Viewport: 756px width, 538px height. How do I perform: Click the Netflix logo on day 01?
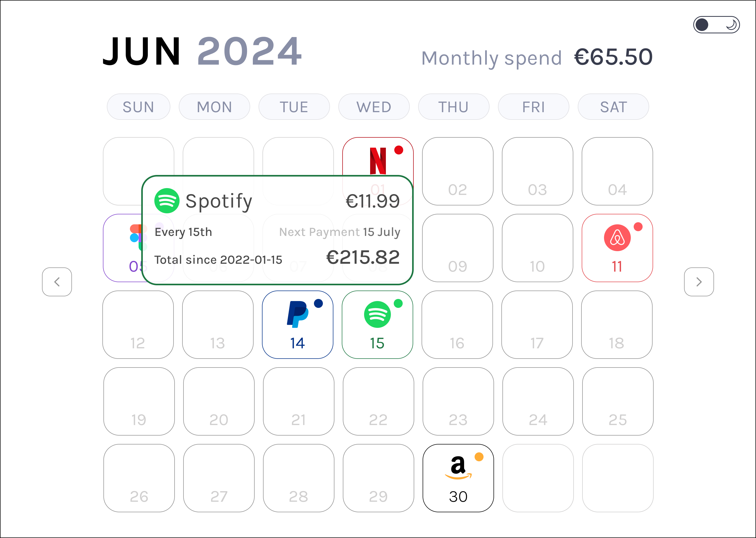pyautogui.click(x=378, y=161)
